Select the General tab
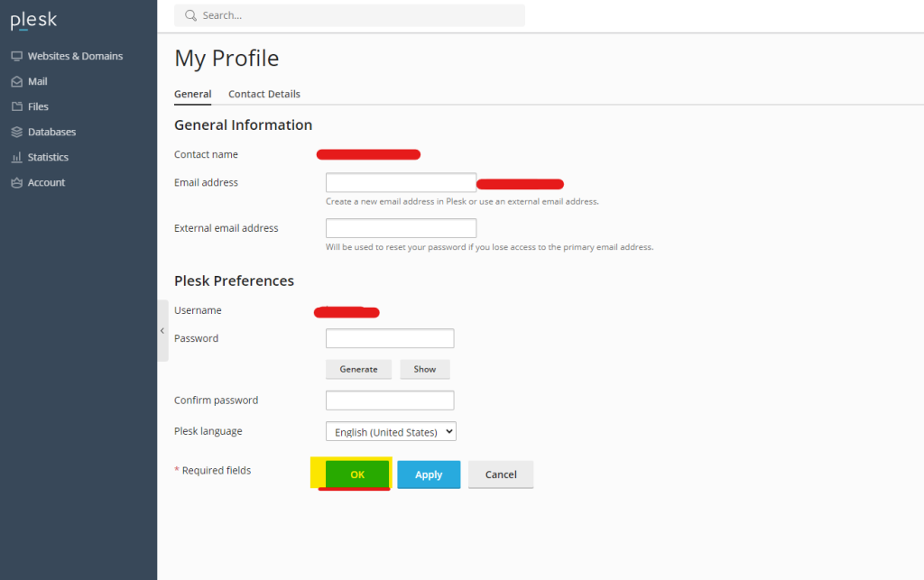The height and width of the screenshot is (580, 924). pos(192,94)
